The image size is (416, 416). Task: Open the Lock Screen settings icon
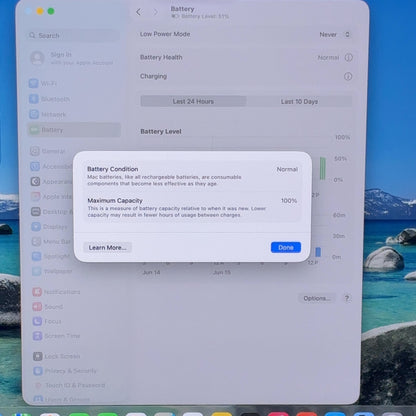(38, 356)
